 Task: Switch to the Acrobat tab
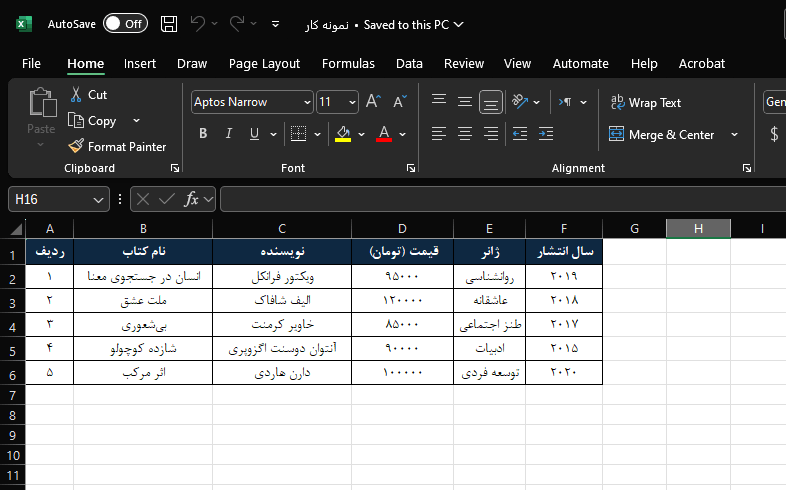point(701,64)
